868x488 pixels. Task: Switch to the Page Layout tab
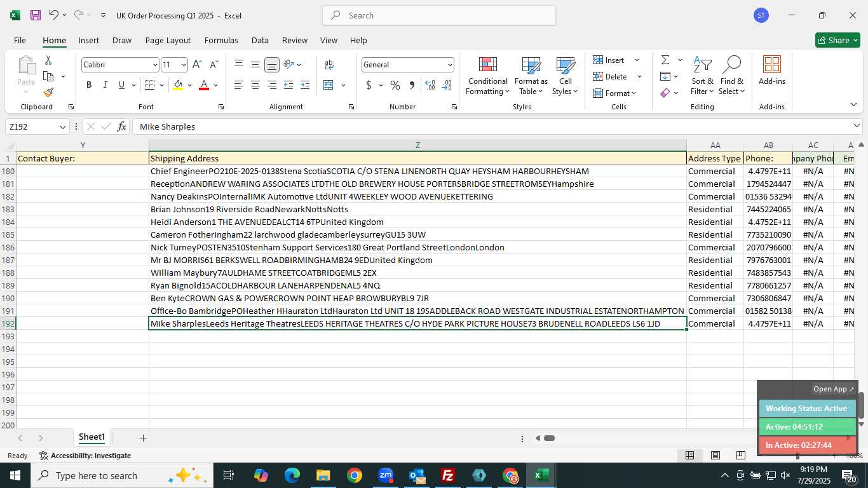click(x=168, y=40)
